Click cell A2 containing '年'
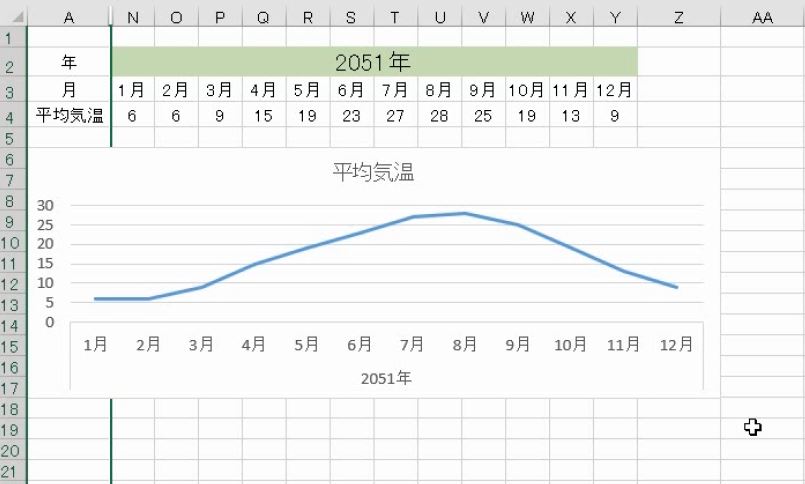The width and height of the screenshot is (805, 484). click(69, 62)
